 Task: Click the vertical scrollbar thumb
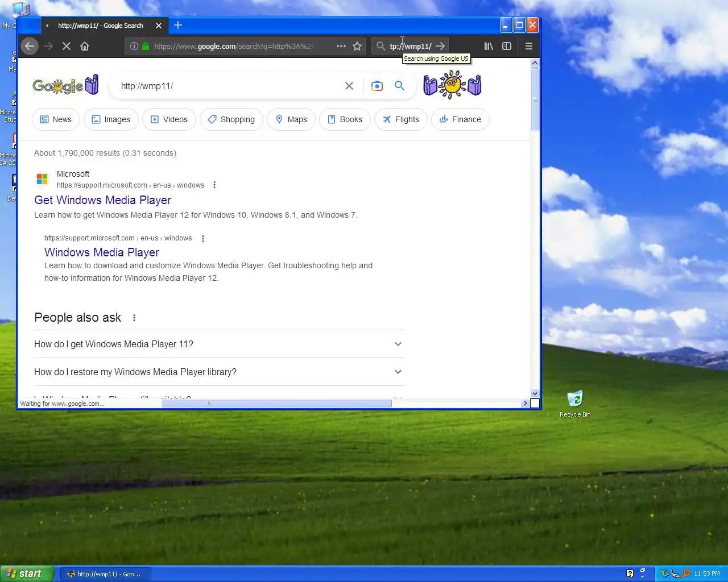(x=535, y=99)
